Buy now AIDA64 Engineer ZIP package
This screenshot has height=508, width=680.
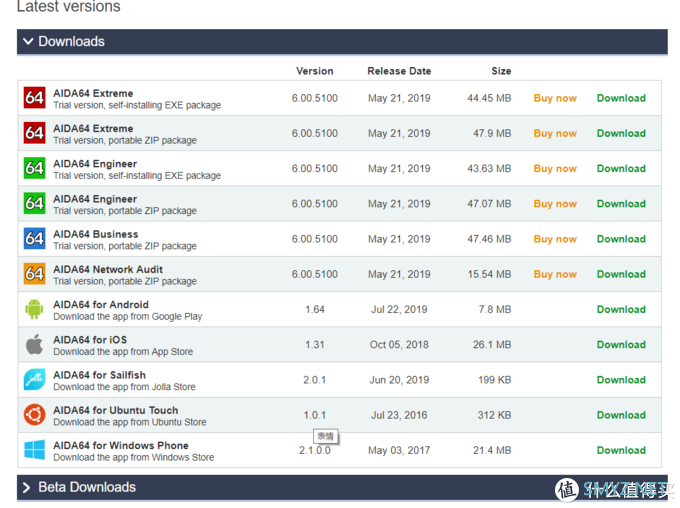tap(555, 204)
